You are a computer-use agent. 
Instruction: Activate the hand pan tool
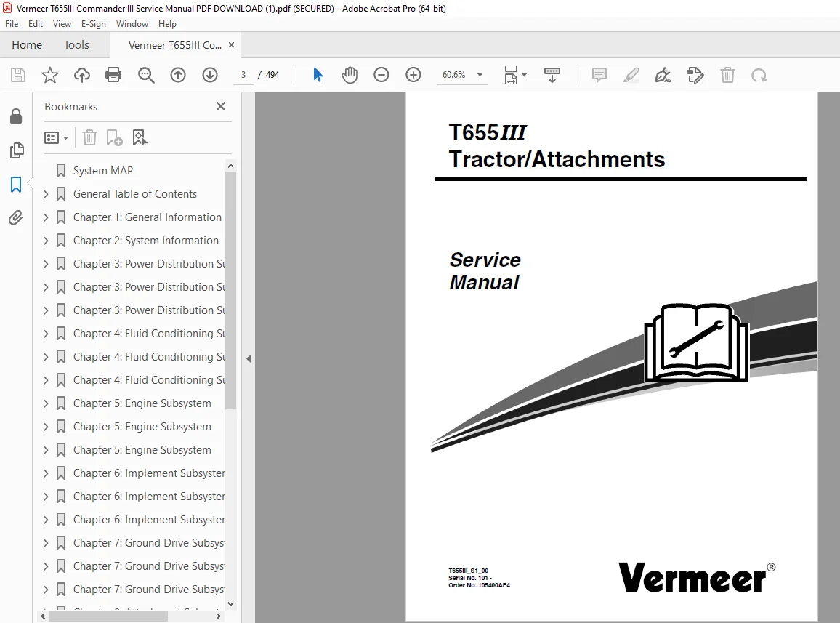(x=350, y=75)
